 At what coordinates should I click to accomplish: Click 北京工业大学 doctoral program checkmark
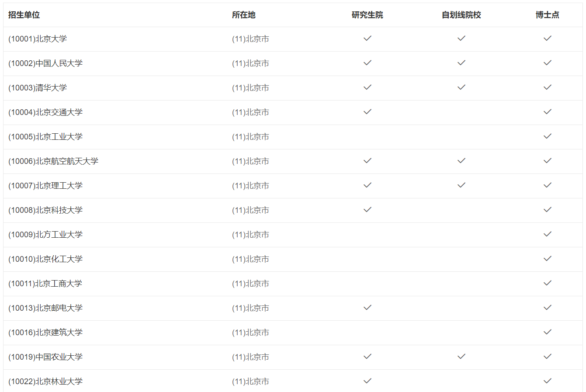[x=547, y=136]
